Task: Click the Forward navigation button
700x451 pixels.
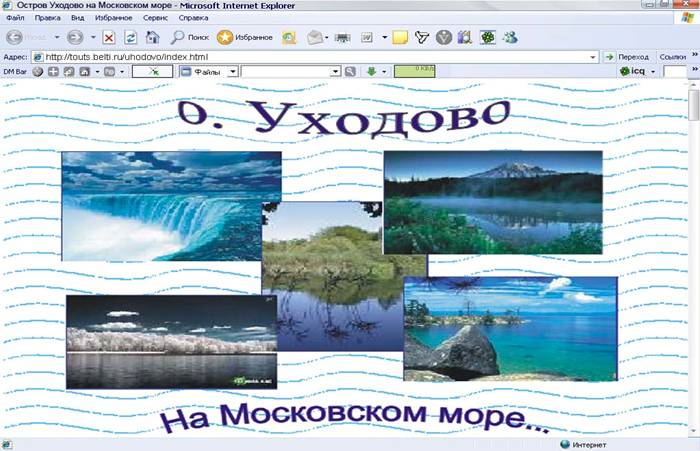Action: coord(75,37)
